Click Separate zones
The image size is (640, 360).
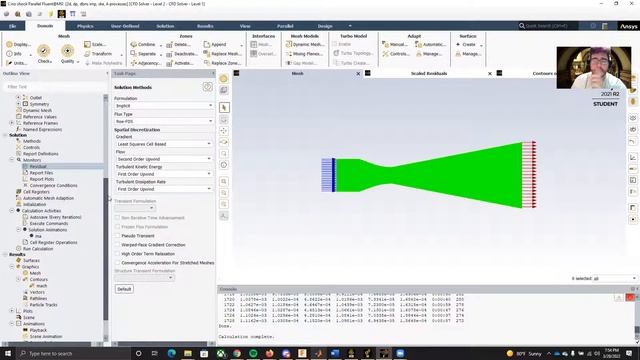[x=143, y=53]
